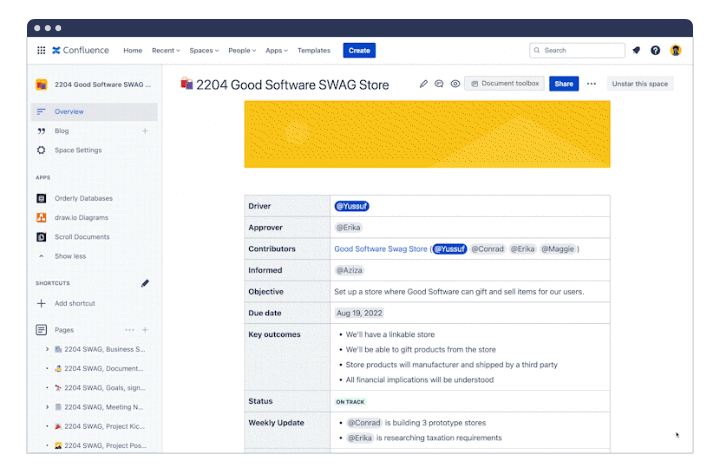The height and width of the screenshot is (471, 720).
Task: Open the ellipsis menu next to Pages
Action: tap(129, 330)
